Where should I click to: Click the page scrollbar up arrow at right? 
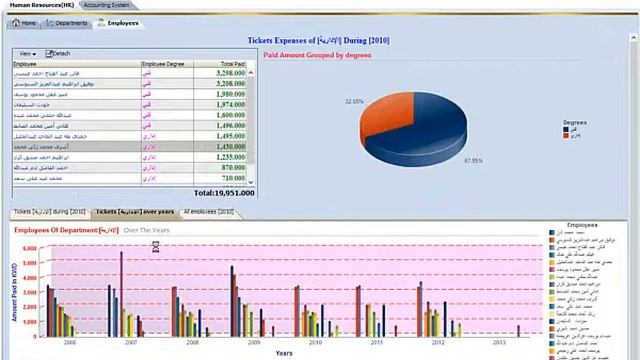(x=633, y=38)
